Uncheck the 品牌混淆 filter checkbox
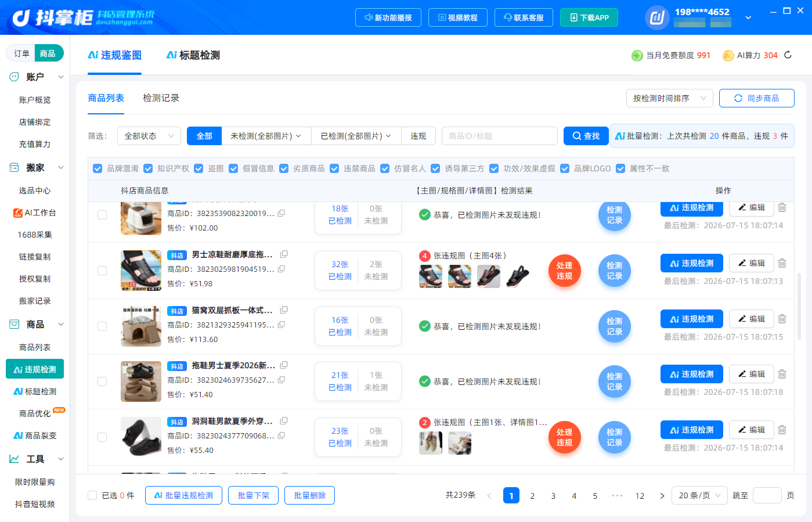 98,168
